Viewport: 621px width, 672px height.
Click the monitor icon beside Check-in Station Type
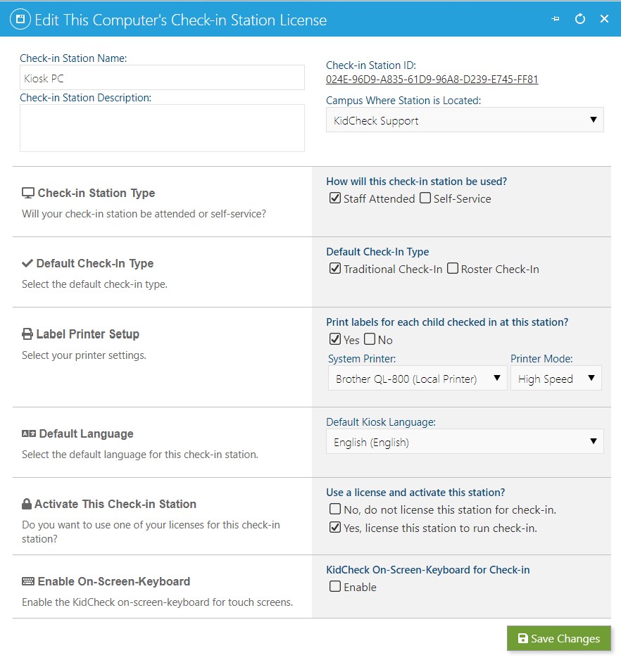tap(28, 193)
